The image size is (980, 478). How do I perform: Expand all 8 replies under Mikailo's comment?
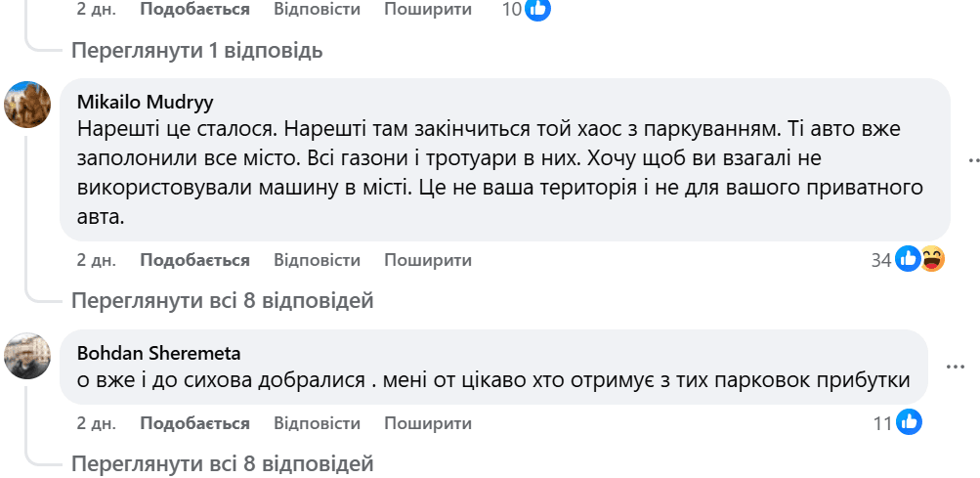pyautogui.click(x=223, y=300)
